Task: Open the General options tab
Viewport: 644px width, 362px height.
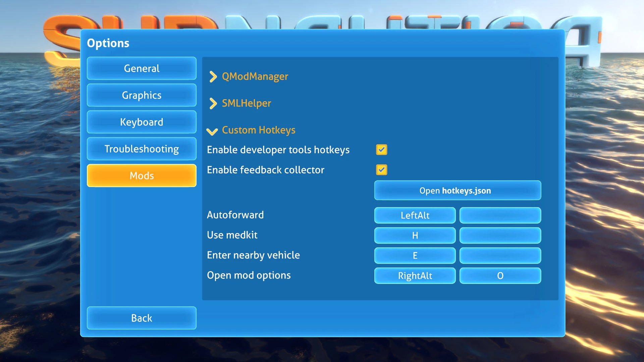Action: (x=142, y=68)
